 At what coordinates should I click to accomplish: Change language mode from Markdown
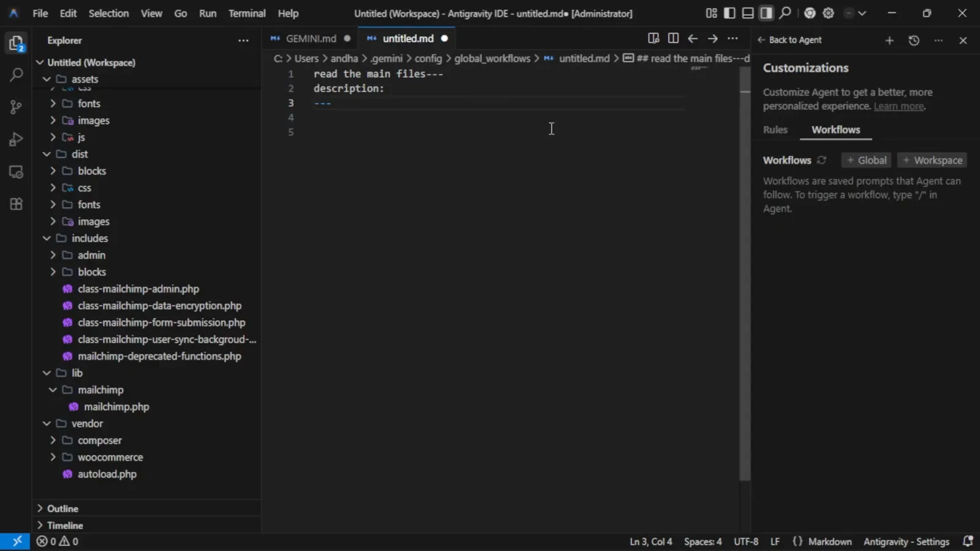pos(829,541)
